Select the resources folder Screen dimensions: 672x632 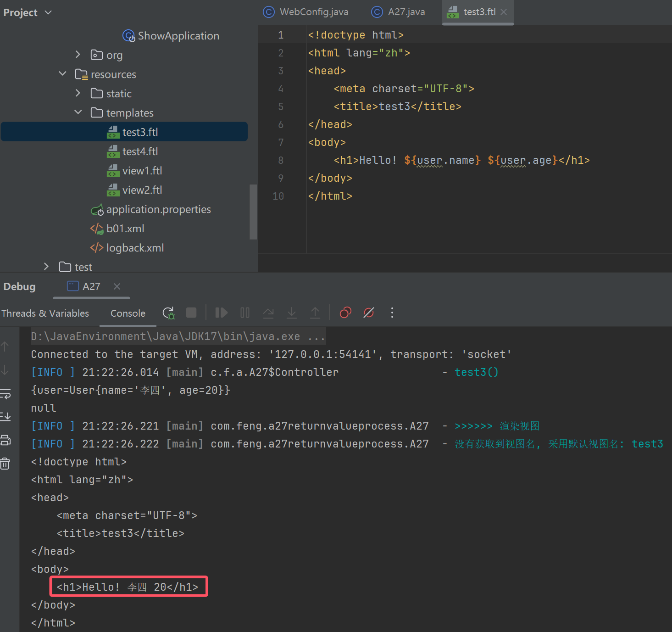[x=106, y=74]
